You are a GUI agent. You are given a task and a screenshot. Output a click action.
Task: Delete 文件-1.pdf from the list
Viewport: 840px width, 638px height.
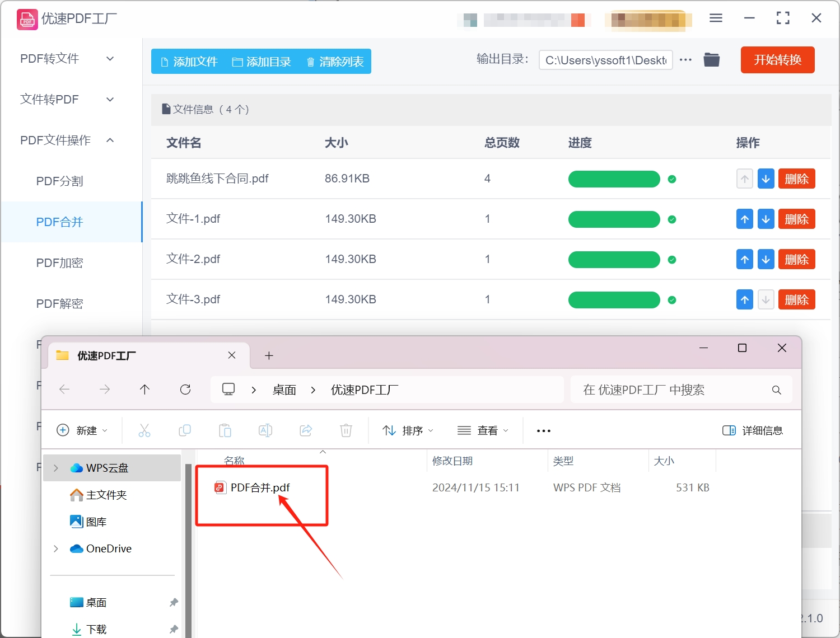[x=796, y=219]
